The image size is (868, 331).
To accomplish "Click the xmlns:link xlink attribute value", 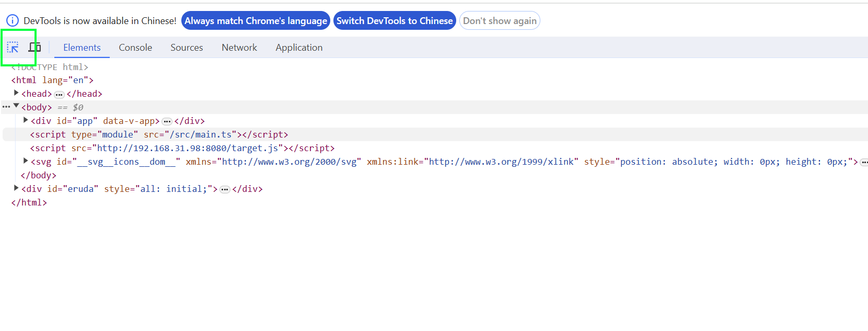I will 501,162.
